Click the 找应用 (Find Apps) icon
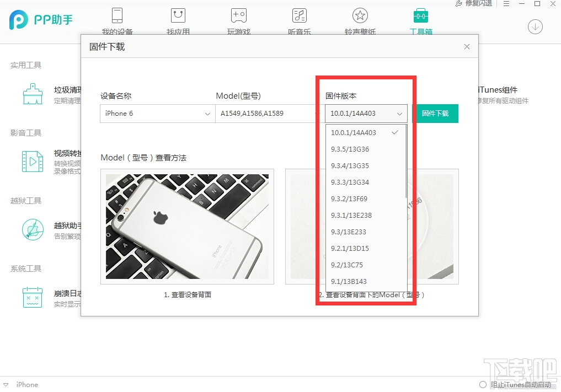 pyautogui.click(x=177, y=15)
